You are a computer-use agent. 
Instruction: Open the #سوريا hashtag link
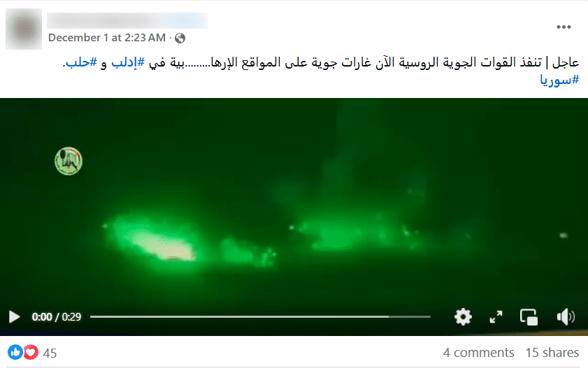(559, 79)
